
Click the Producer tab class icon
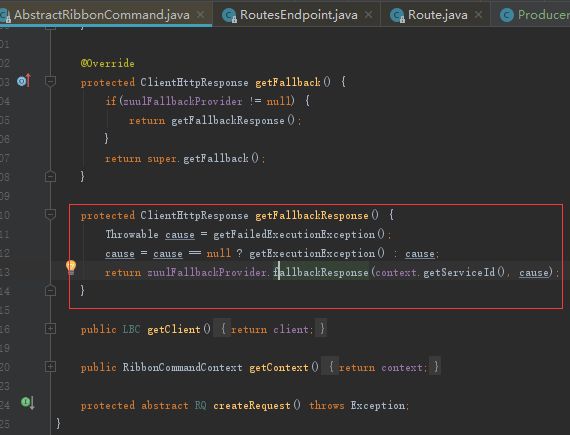pyautogui.click(x=506, y=15)
